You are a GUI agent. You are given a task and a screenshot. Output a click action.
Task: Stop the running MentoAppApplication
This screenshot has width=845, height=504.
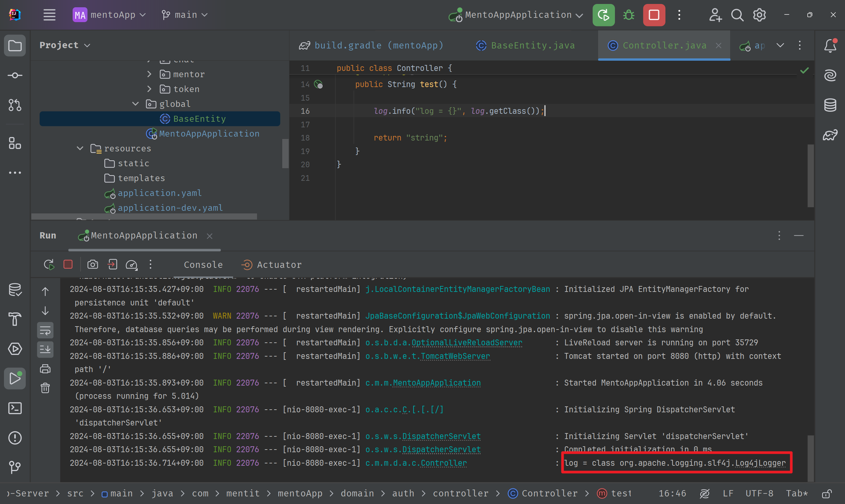[x=654, y=15]
